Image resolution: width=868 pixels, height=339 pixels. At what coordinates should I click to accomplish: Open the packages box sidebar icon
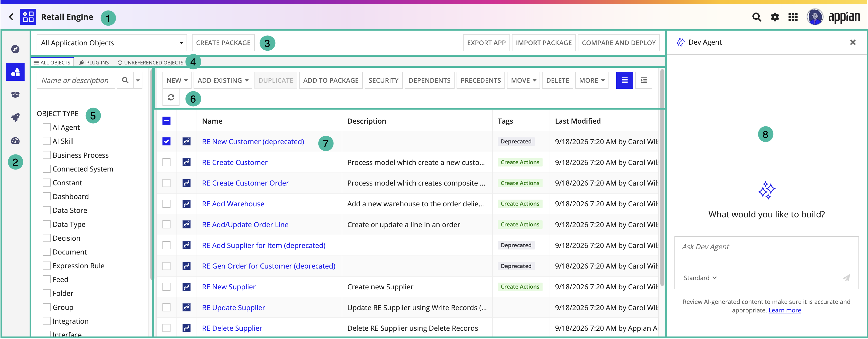coord(15,95)
